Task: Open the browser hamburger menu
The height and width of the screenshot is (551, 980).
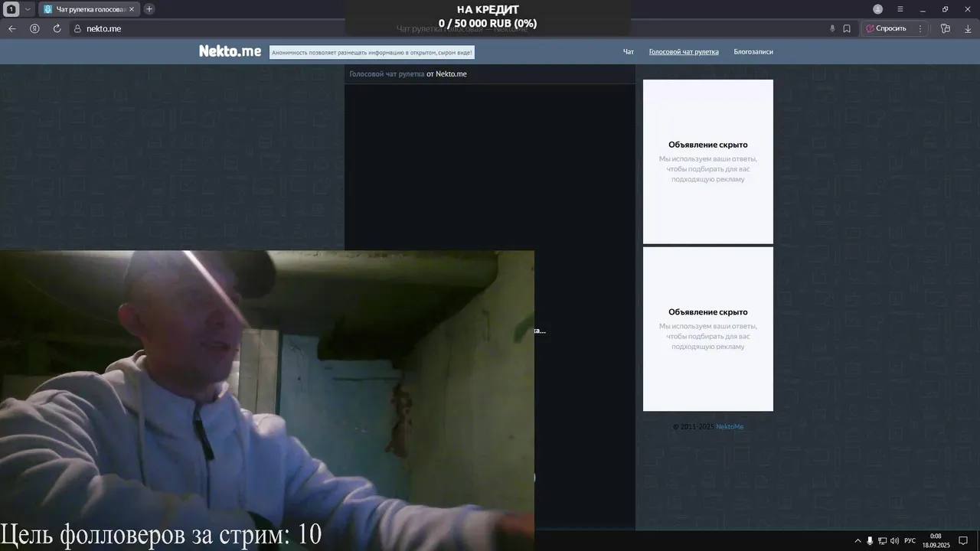Action: [900, 9]
